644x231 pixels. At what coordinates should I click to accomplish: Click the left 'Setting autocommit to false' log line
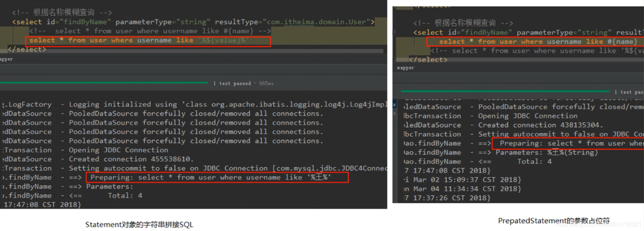[195, 168]
